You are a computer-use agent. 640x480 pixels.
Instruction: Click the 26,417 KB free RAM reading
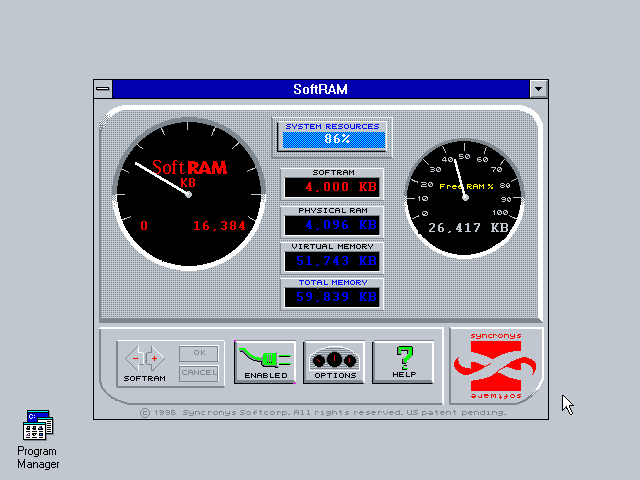[x=468, y=227]
